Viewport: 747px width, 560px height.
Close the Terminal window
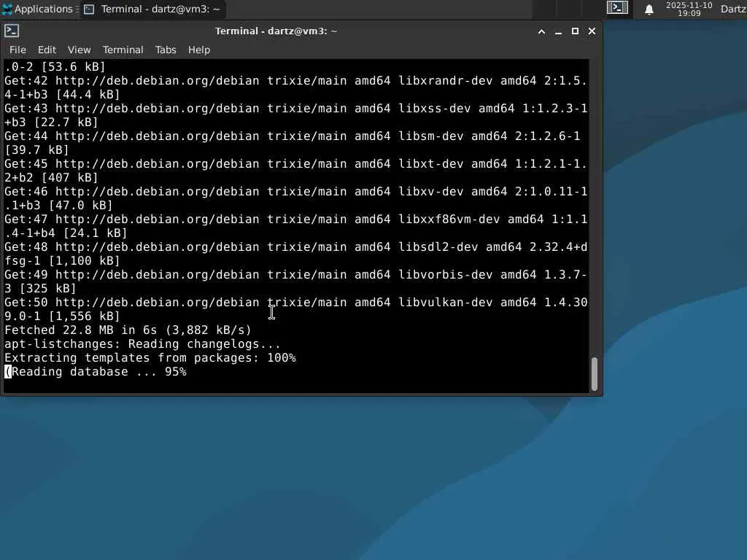tap(592, 31)
